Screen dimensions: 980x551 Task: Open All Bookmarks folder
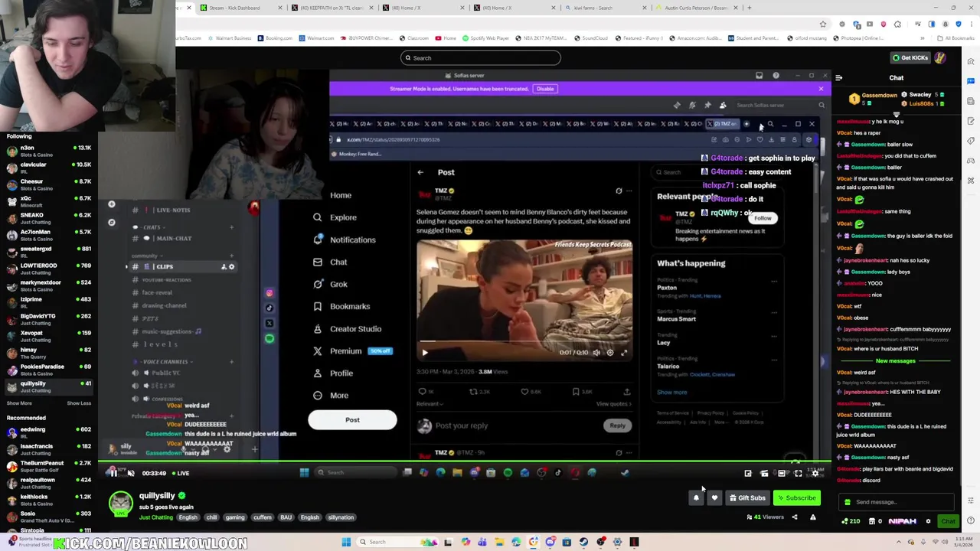coord(956,38)
